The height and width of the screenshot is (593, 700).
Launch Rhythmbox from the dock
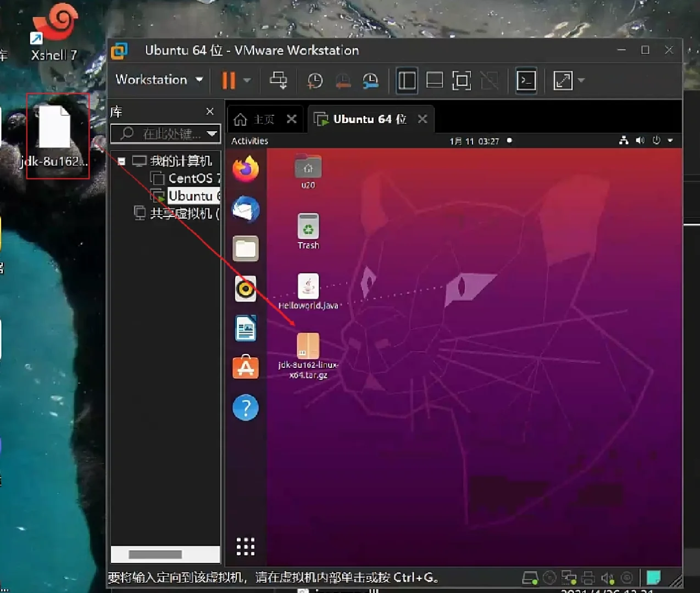246,289
